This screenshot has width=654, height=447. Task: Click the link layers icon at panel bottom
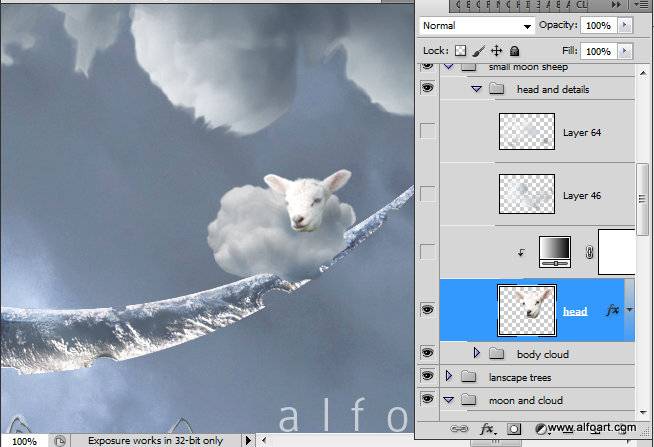[x=459, y=429]
